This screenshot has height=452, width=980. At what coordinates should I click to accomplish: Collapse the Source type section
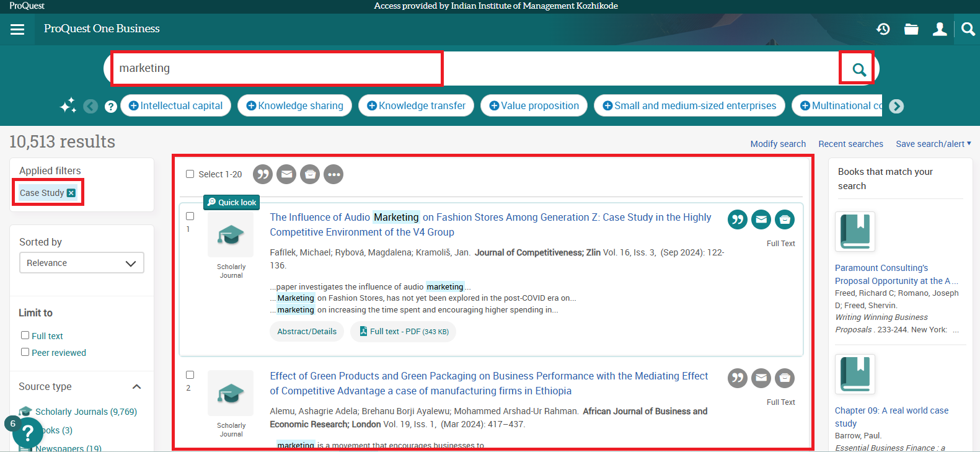[x=136, y=387]
